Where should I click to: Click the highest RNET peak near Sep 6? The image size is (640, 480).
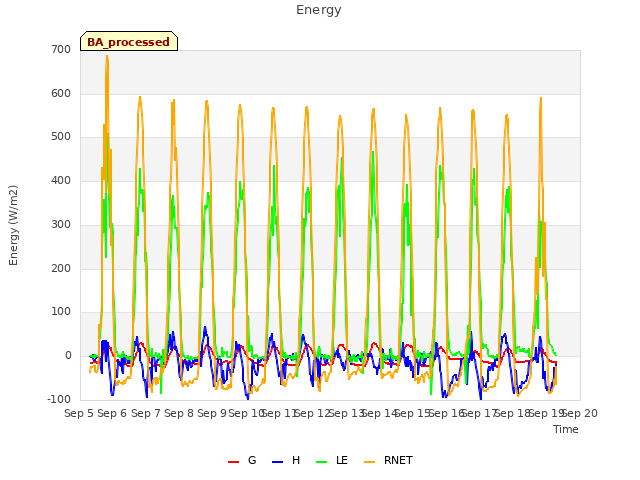(107, 56)
